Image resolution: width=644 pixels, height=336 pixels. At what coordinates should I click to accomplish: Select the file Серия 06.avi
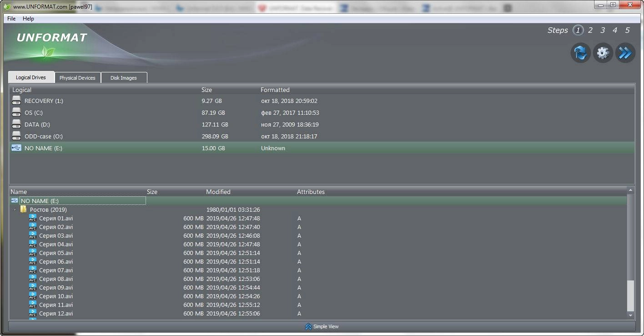pos(56,261)
